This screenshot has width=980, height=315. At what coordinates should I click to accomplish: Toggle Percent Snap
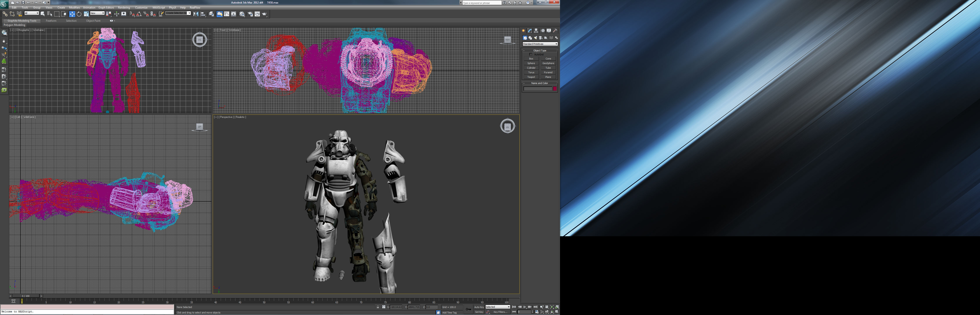tap(146, 14)
